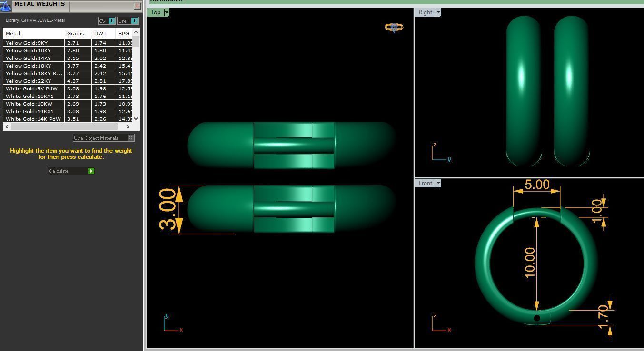This screenshot has width=644, height=351.
Task: Click the Library: GRIVA JEWEL-Metal label
Action: (35, 20)
